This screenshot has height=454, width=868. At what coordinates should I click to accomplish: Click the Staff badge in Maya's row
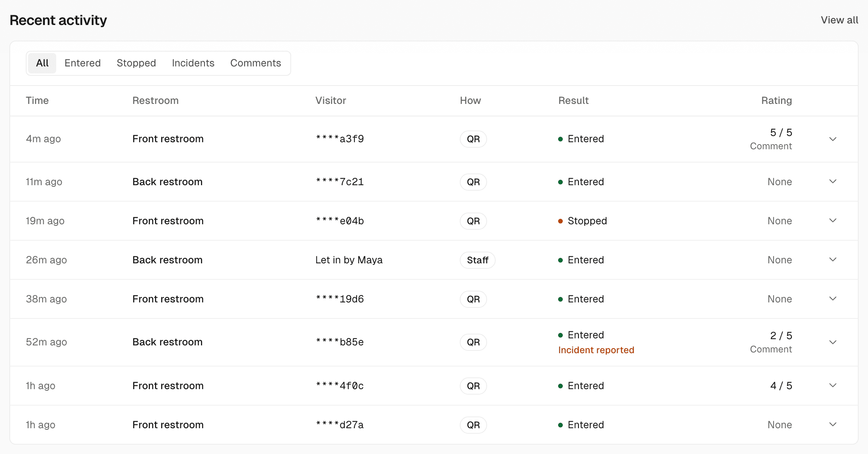point(477,260)
